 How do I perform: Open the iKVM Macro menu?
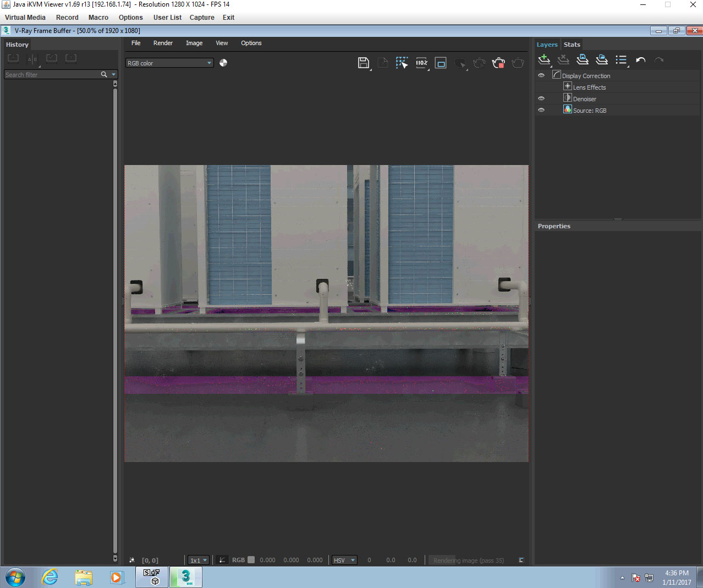pos(98,18)
